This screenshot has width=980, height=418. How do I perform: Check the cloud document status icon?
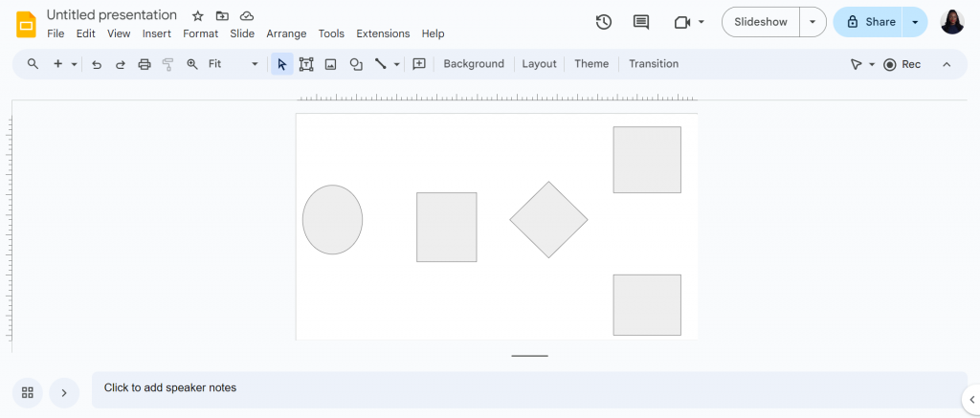(x=247, y=16)
